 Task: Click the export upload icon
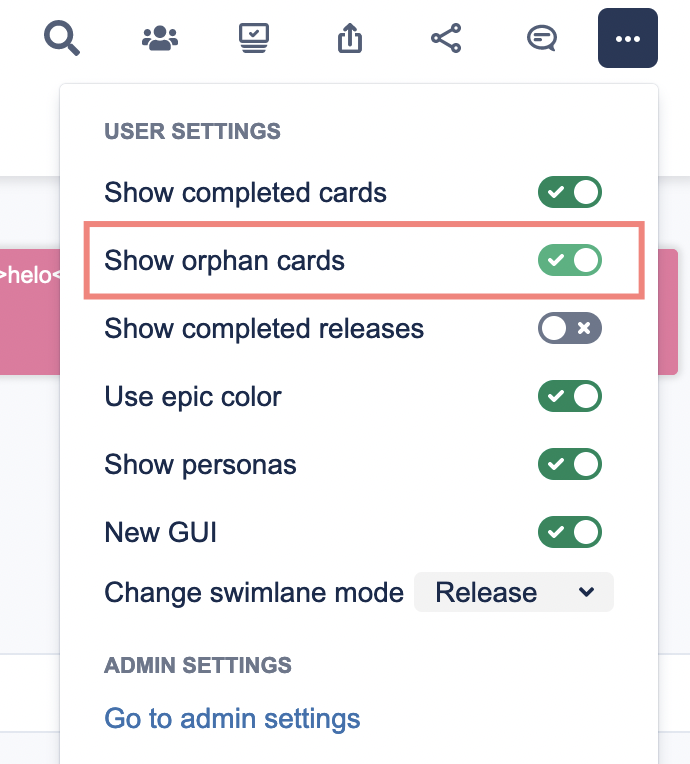(348, 38)
